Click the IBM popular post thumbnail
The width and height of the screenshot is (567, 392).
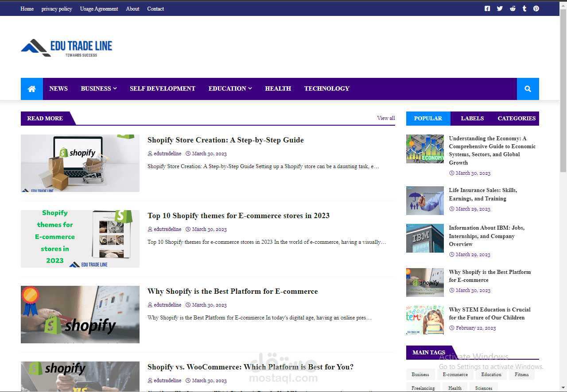pos(425,238)
